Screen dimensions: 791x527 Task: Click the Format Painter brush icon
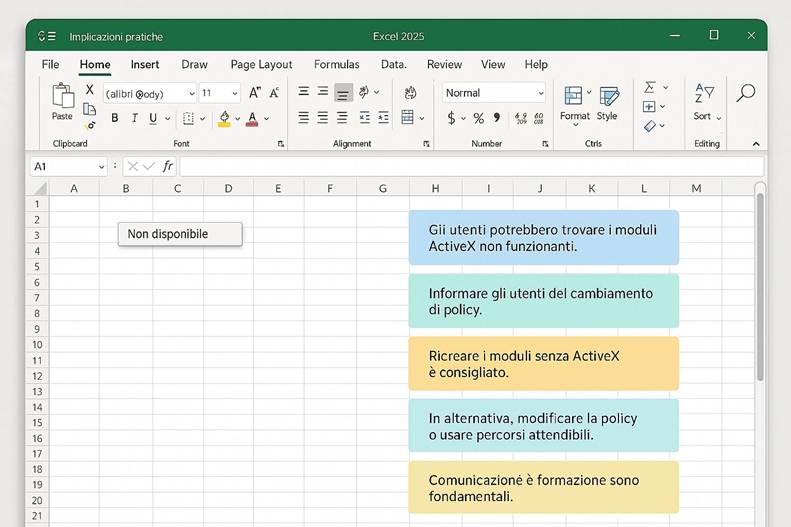coord(89,124)
